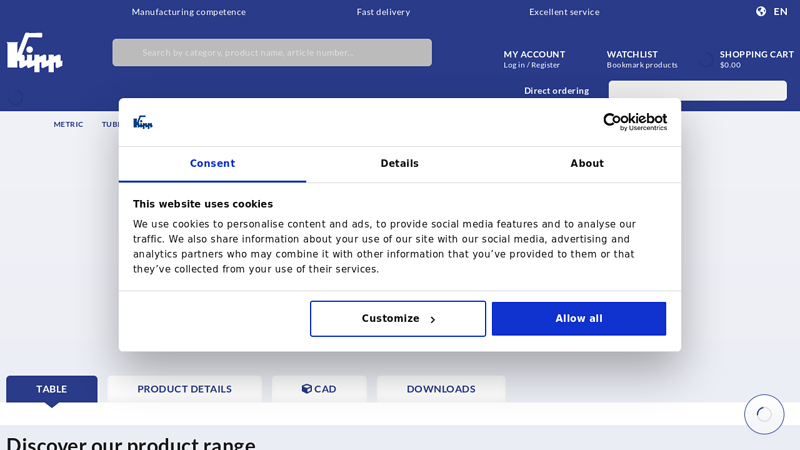Viewport: 800px width, 450px height.
Task: Select the Table tab
Action: click(52, 389)
